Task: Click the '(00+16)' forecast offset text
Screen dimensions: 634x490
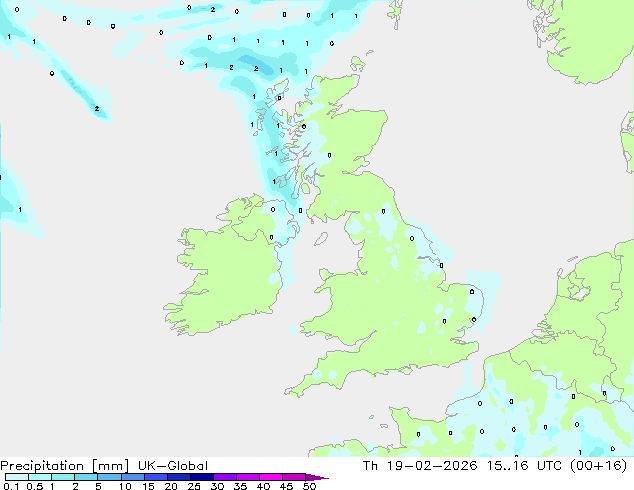Action: point(598,466)
